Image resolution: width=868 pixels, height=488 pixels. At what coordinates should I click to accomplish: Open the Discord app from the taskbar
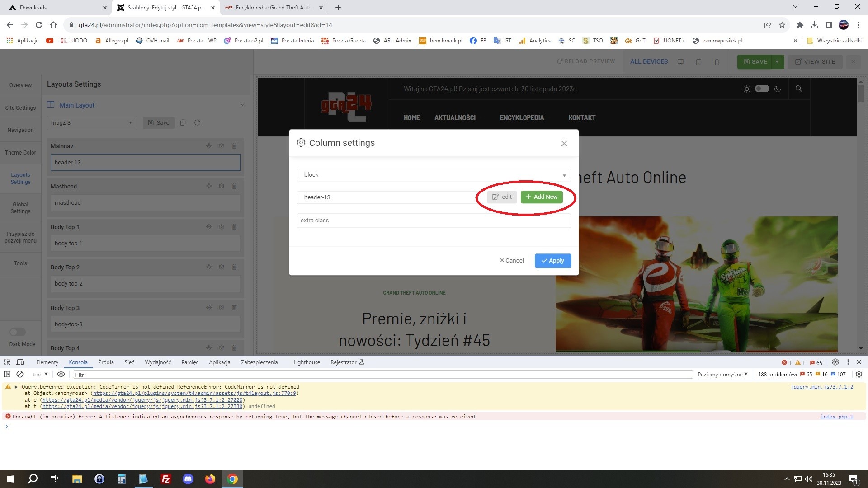(x=188, y=479)
